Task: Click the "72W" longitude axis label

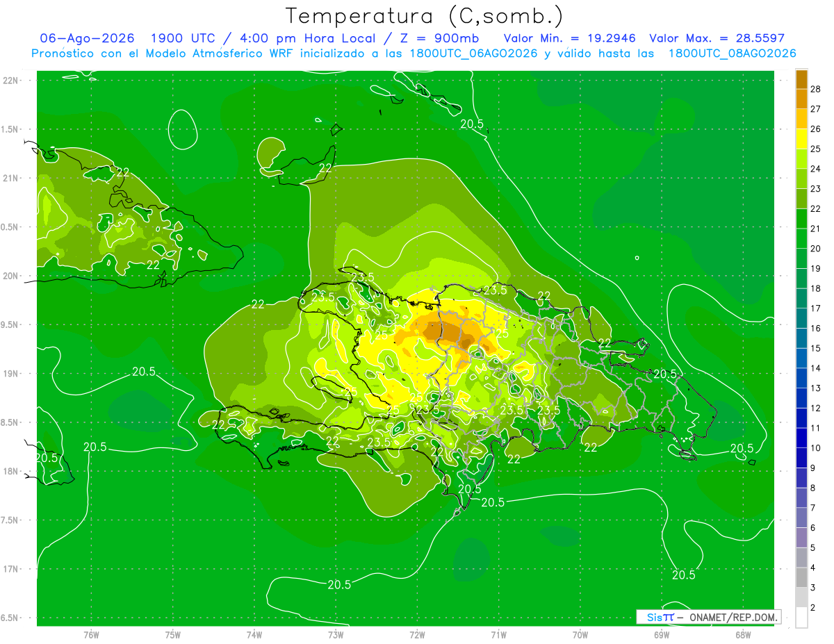Action: tap(417, 634)
